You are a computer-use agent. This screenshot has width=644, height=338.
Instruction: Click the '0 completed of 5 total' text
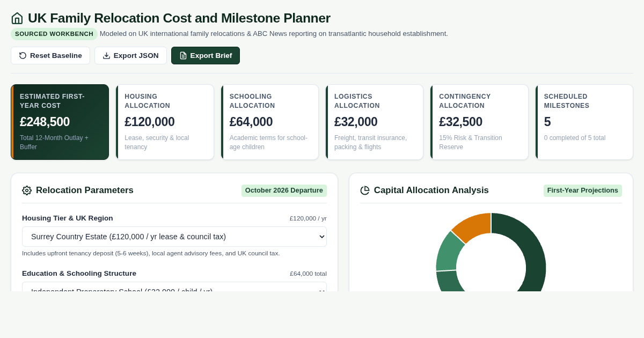click(x=575, y=138)
